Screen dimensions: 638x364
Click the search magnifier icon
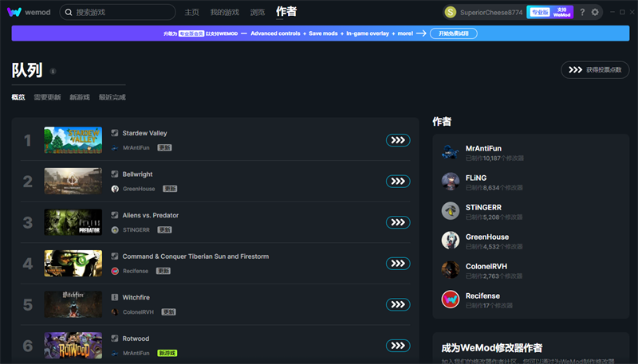click(69, 12)
